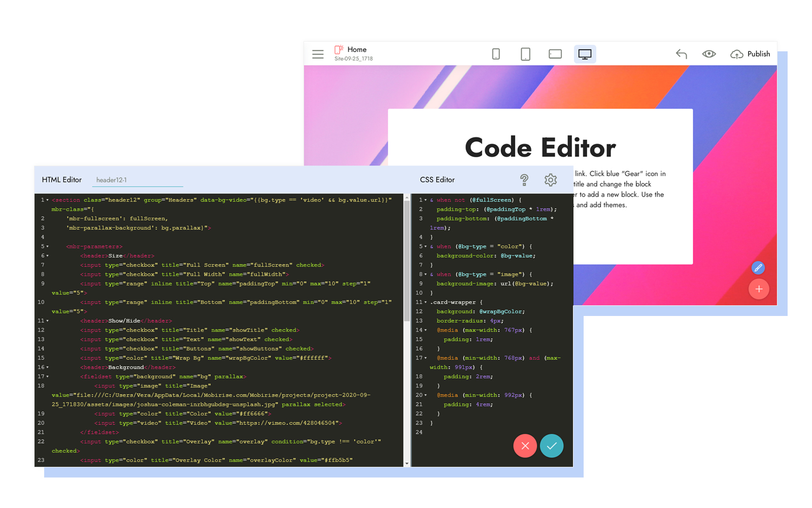The width and height of the screenshot is (812, 508).
Task: Collapse the .card-wrapper rule in CSS editor
Action: coord(425,302)
